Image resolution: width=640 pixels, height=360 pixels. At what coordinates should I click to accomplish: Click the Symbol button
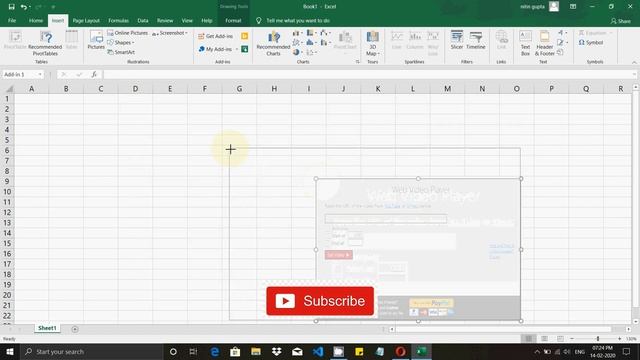pyautogui.click(x=591, y=42)
